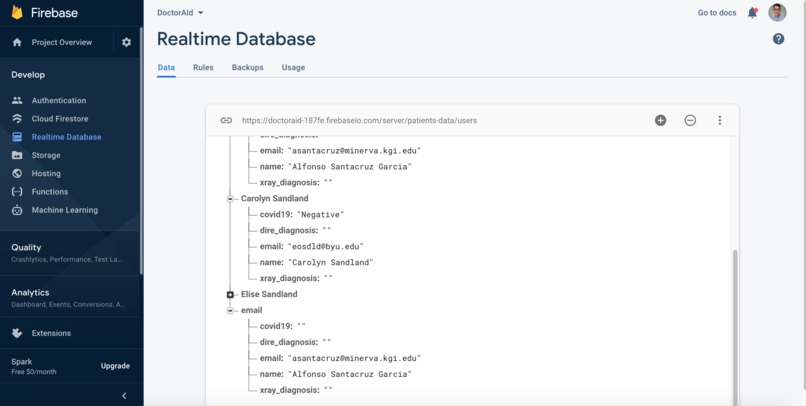Open Extensions in the sidebar
The image size is (806, 406).
click(x=51, y=333)
